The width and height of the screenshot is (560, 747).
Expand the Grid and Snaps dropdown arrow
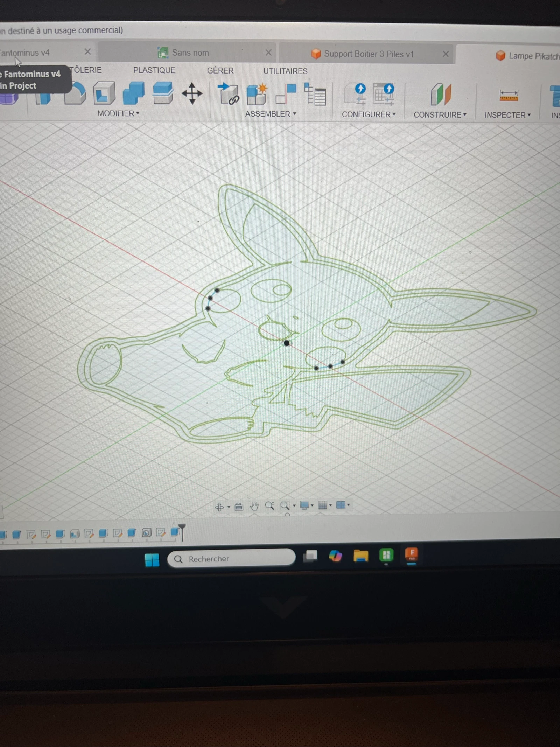[x=330, y=505]
